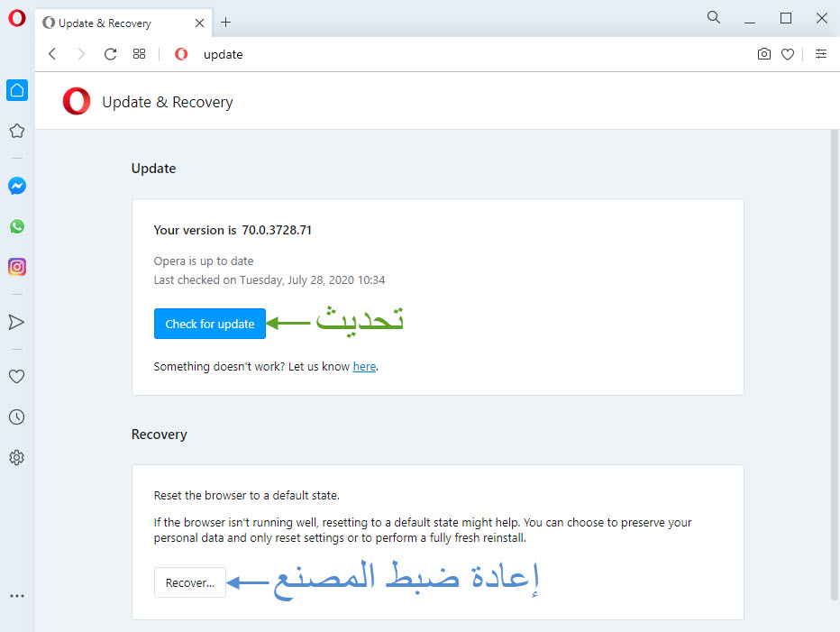This screenshot has width=840, height=632.
Task: Click version number 70.0.3728.71
Action: [277, 231]
